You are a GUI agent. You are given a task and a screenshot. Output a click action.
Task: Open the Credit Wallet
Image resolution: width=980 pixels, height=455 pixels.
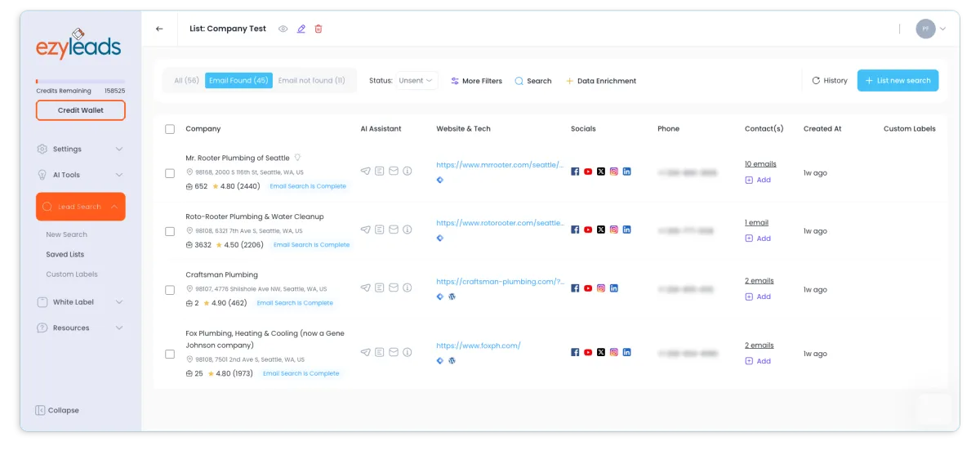point(81,110)
